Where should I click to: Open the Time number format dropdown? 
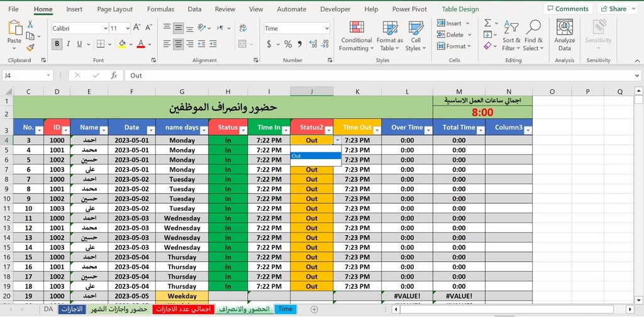point(327,28)
